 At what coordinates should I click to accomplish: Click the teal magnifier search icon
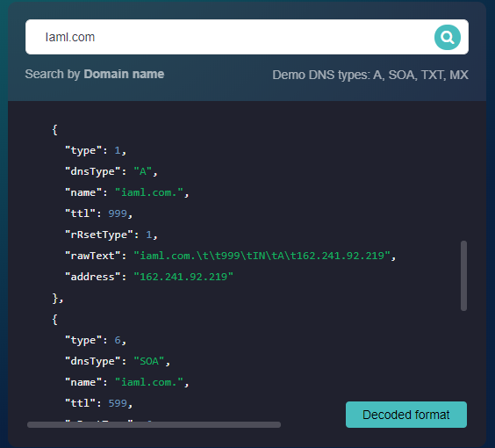[x=447, y=37]
